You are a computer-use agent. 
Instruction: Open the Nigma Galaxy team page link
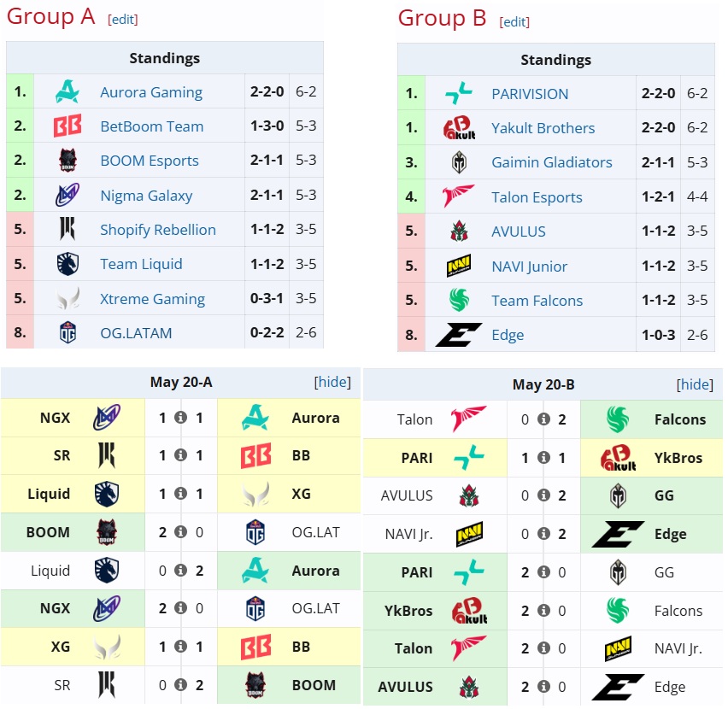click(146, 196)
